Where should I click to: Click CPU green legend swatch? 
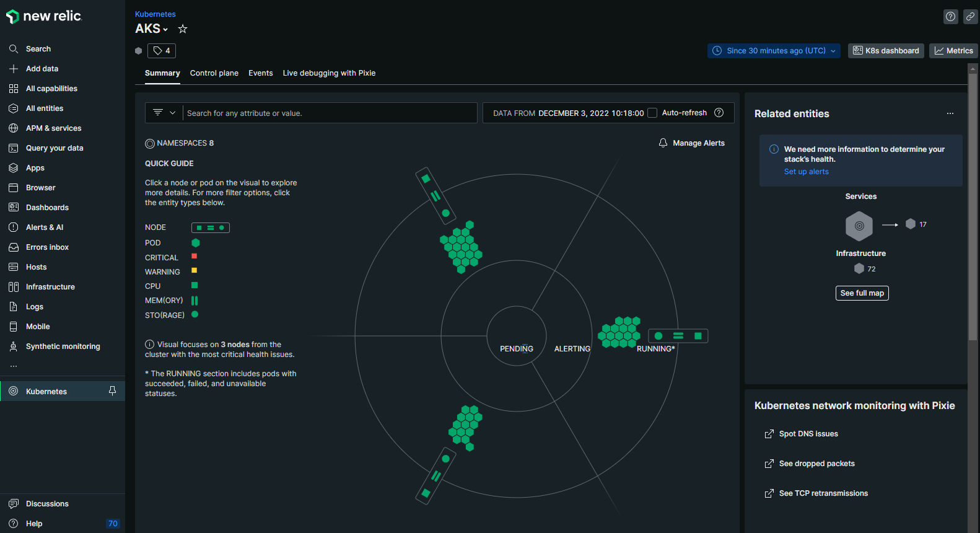pos(195,285)
